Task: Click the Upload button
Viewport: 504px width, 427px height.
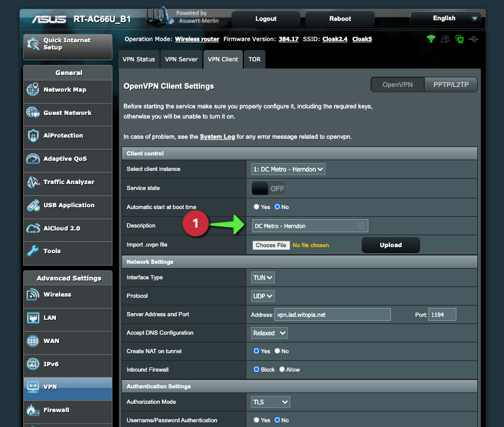Action: 390,245
